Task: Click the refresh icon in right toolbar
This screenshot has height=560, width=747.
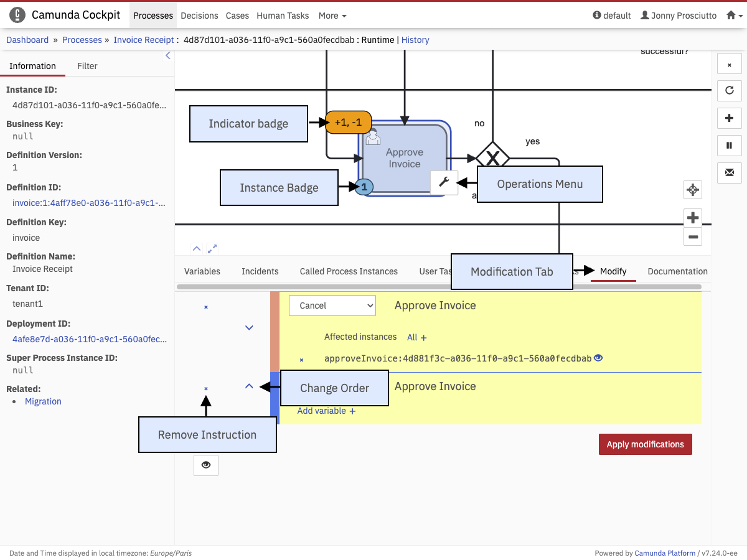Action: 729,90
